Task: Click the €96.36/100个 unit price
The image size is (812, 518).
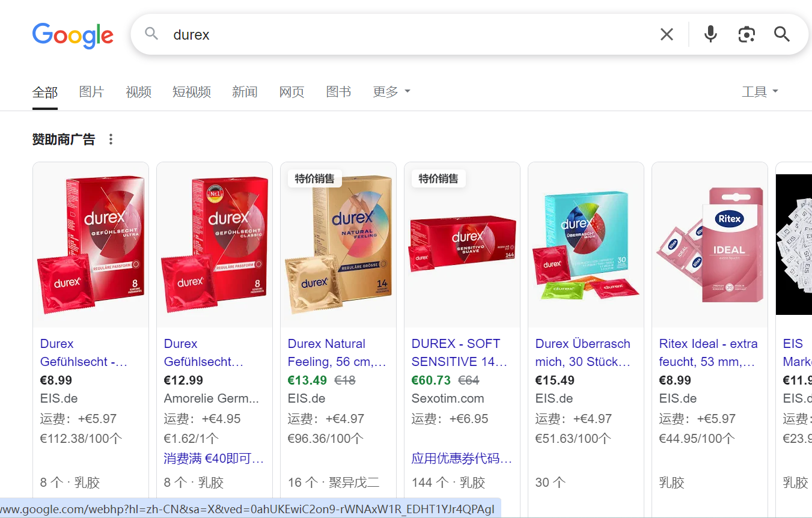Action: pyautogui.click(x=326, y=439)
